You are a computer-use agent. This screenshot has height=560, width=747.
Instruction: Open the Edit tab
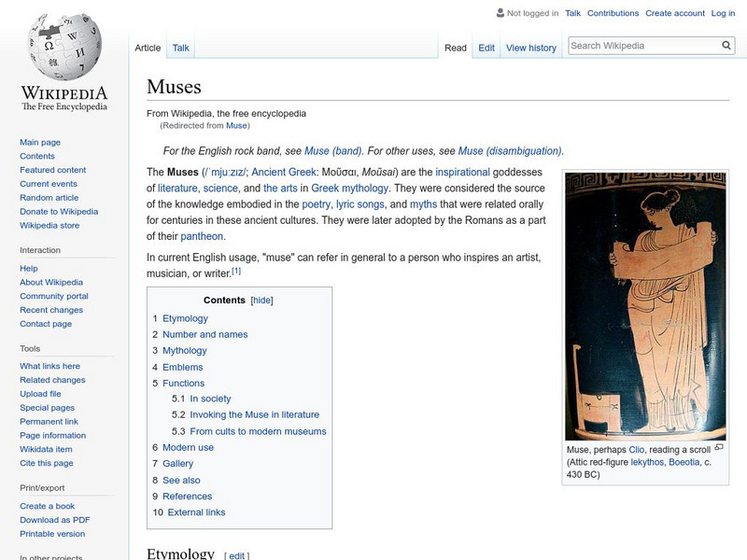(486, 48)
